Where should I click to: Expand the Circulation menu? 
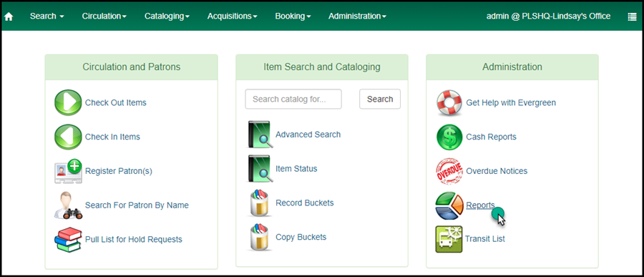(104, 16)
